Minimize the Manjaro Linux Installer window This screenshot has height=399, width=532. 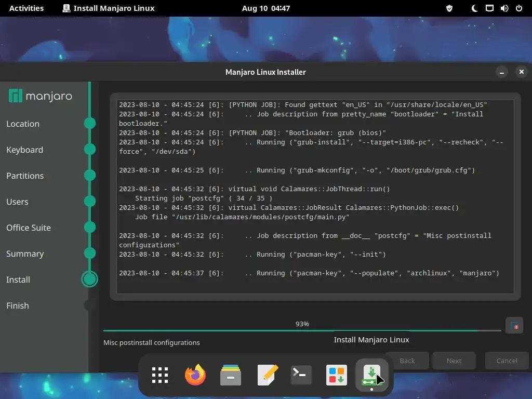[502, 72]
